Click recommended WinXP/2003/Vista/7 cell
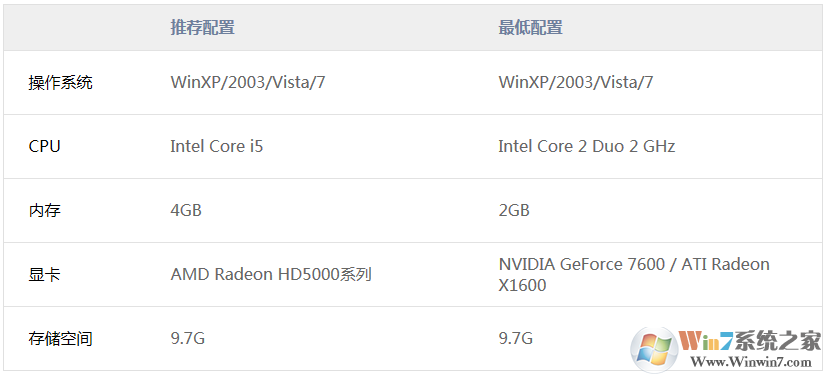Screen dimensions: 828x376 coord(248,82)
